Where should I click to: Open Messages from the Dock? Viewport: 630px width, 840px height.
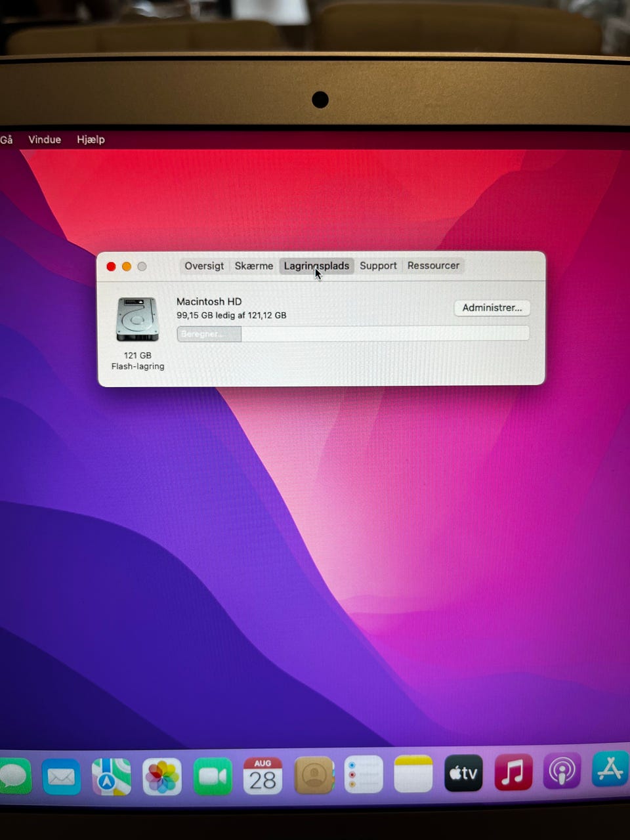(x=14, y=777)
